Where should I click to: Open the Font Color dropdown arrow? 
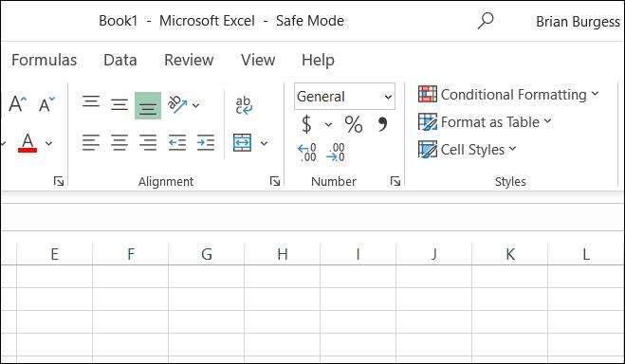pos(48,143)
